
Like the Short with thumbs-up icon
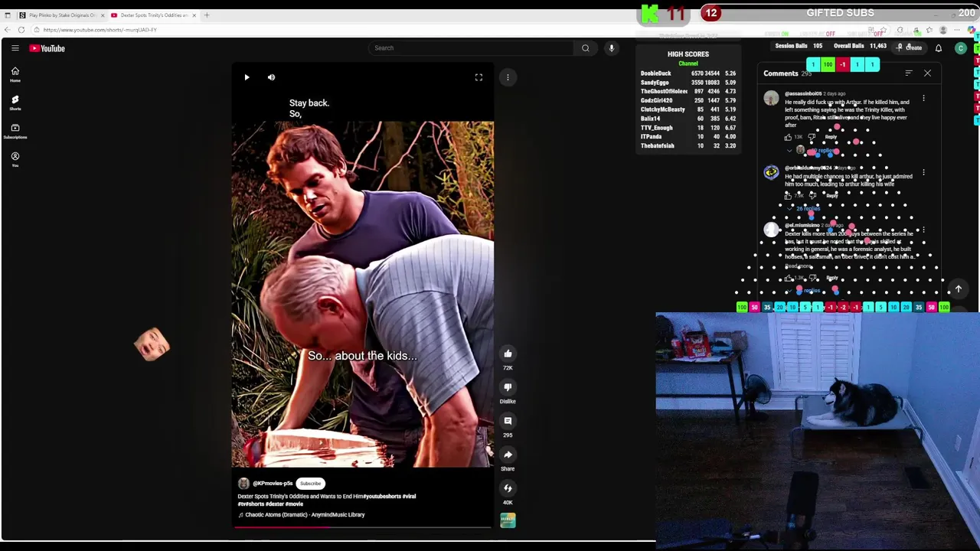pyautogui.click(x=508, y=354)
